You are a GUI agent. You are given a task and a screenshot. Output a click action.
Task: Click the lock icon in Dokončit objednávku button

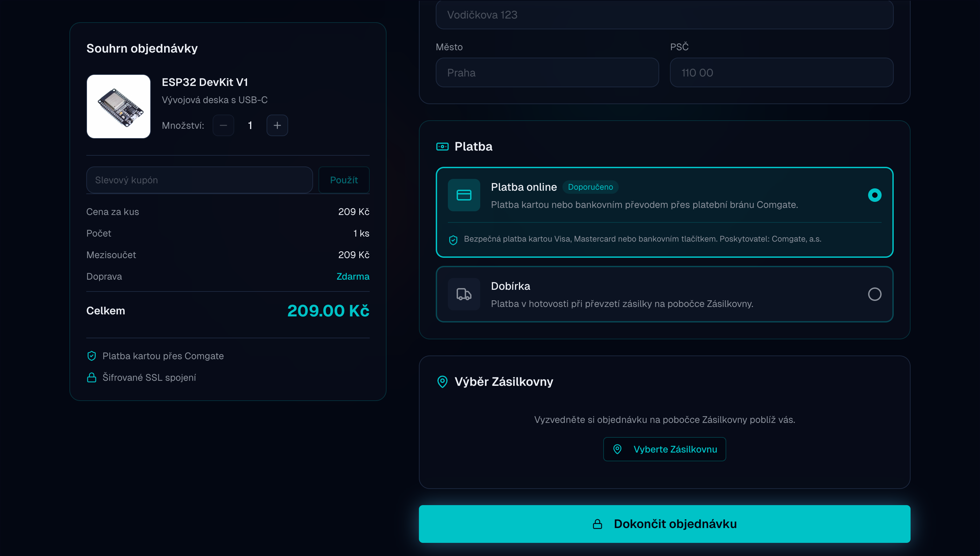[x=597, y=524]
